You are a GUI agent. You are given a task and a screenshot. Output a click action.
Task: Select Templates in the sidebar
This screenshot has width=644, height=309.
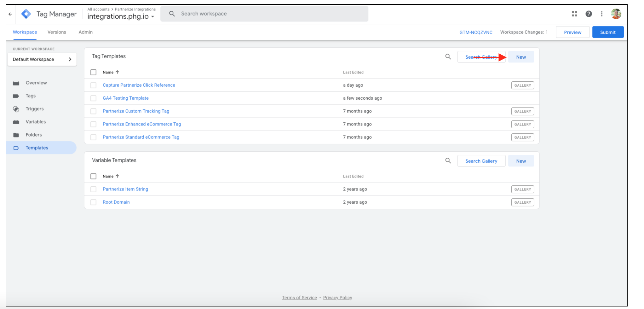41,148
